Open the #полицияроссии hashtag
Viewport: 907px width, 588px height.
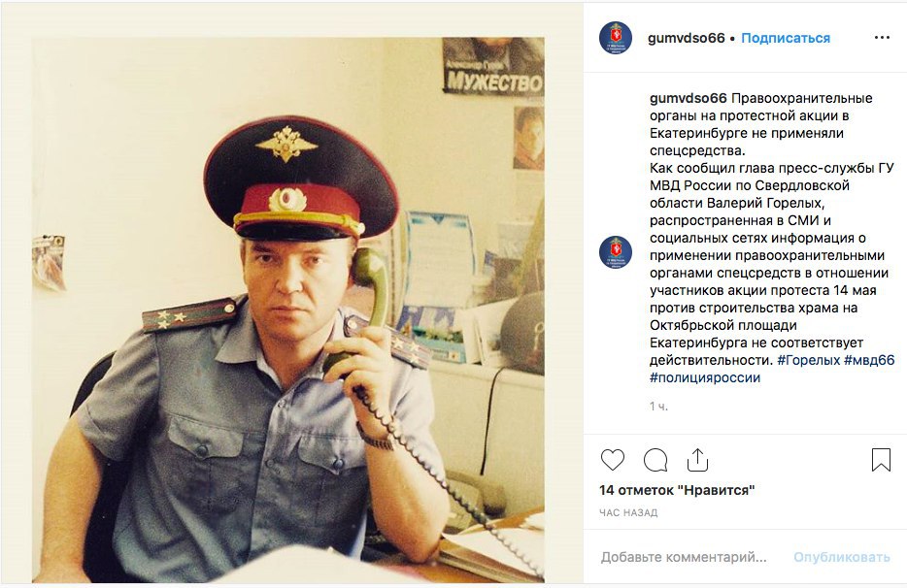pyautogui.click(x=705, y=377)
